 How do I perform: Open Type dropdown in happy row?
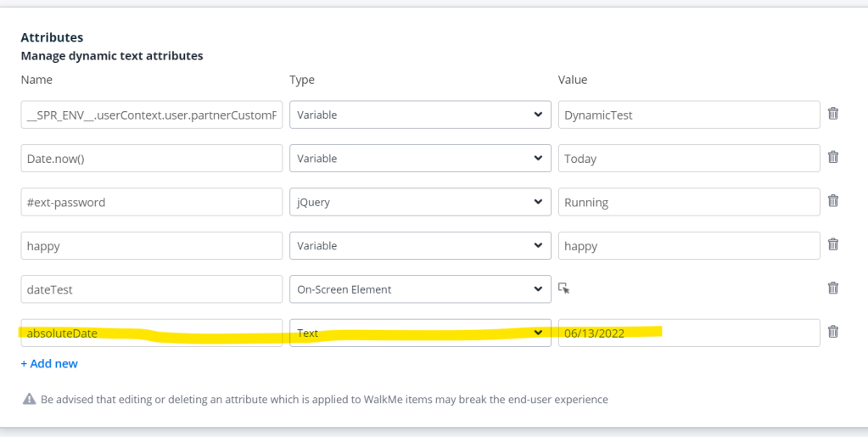tap(419, 246)
